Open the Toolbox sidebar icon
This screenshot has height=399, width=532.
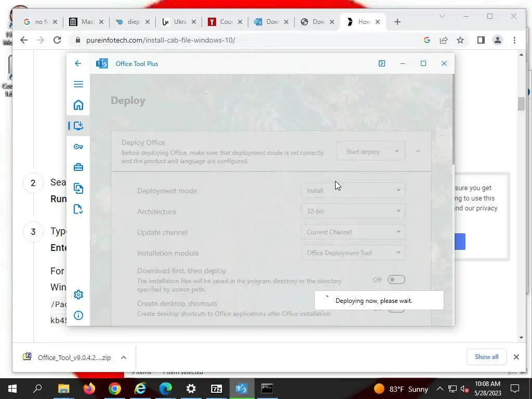coord(78,167)
